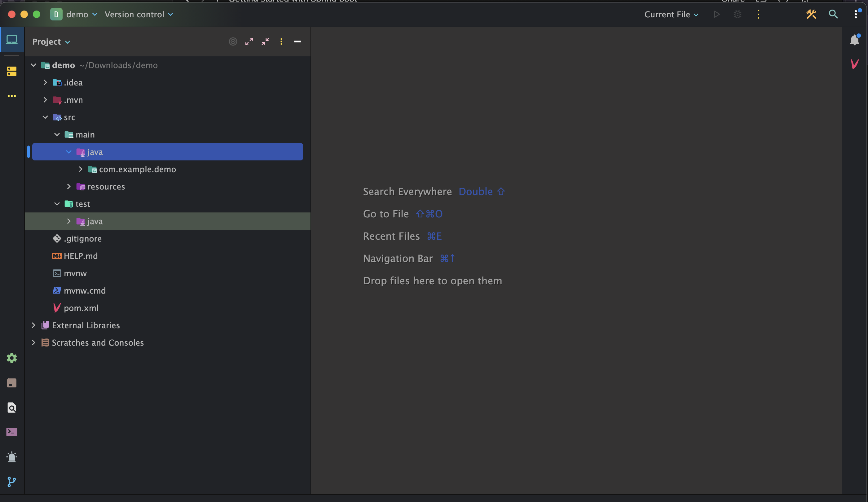868x502 pixels.
Task: Open the Terminal tool window
Action: 11,432
